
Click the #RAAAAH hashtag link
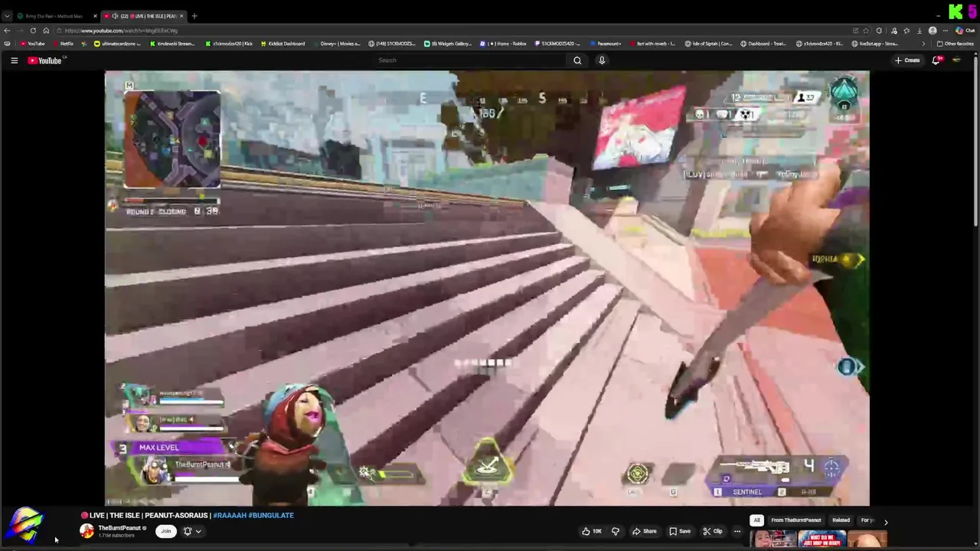click(x=229, y=516)
